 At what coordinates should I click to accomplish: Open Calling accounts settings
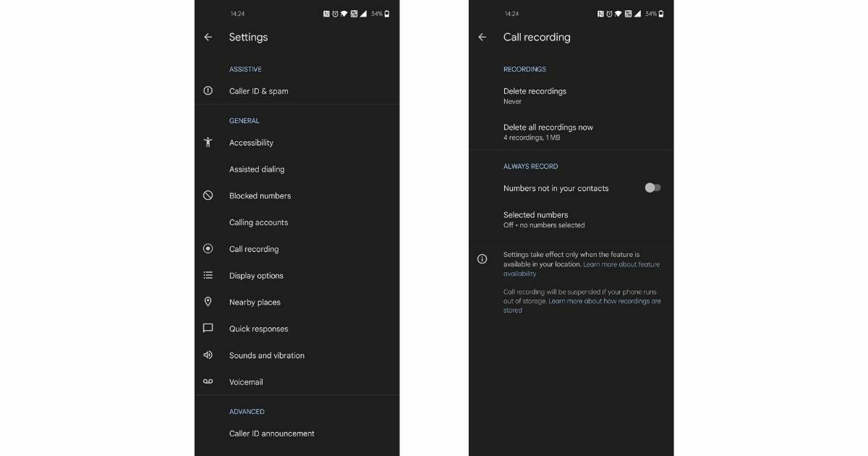297,222
